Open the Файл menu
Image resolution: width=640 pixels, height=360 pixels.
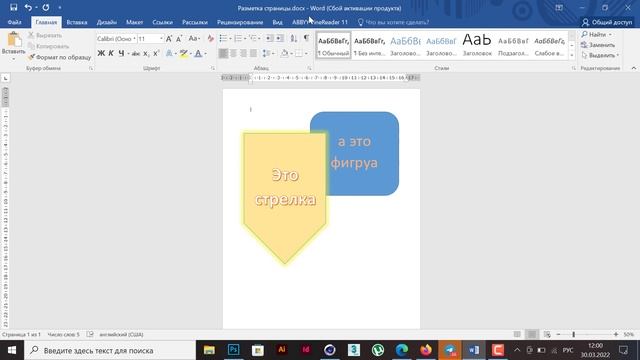tap(14, 22)
